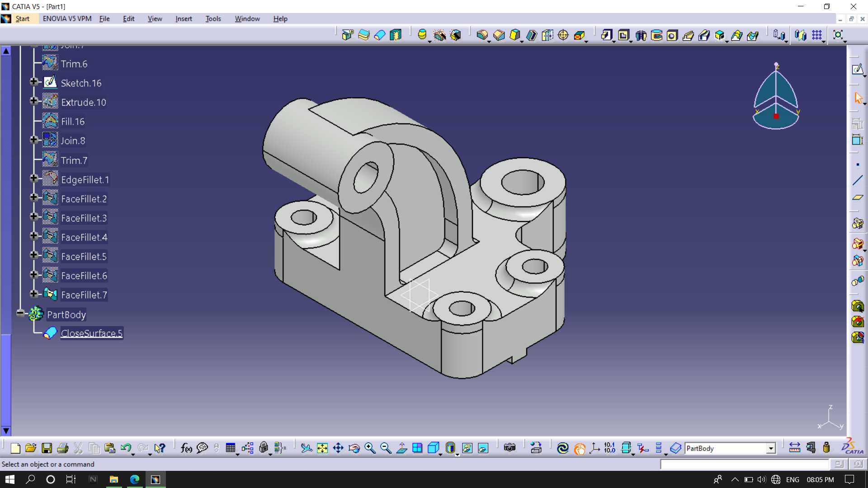Select FaceFillet.7 in the tree
This screenshot has height=488, width=868.
[x=84, y=295]
